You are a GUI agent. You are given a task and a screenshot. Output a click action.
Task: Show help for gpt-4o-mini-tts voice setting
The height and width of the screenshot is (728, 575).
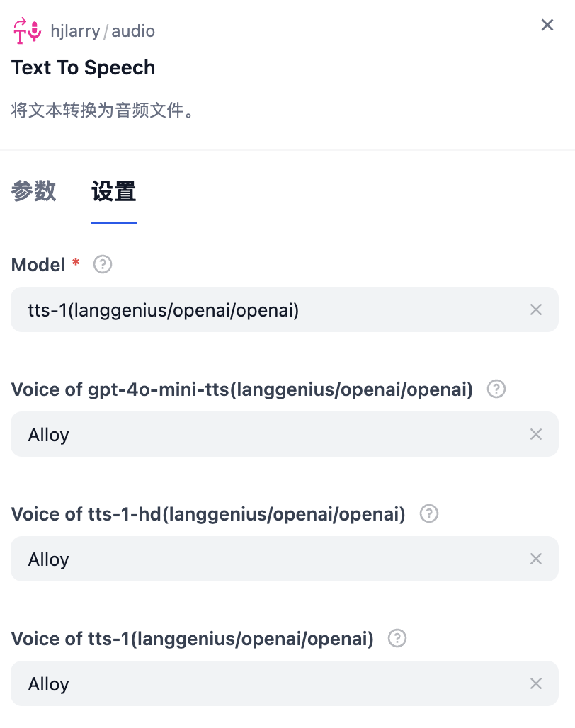point(496,389)
